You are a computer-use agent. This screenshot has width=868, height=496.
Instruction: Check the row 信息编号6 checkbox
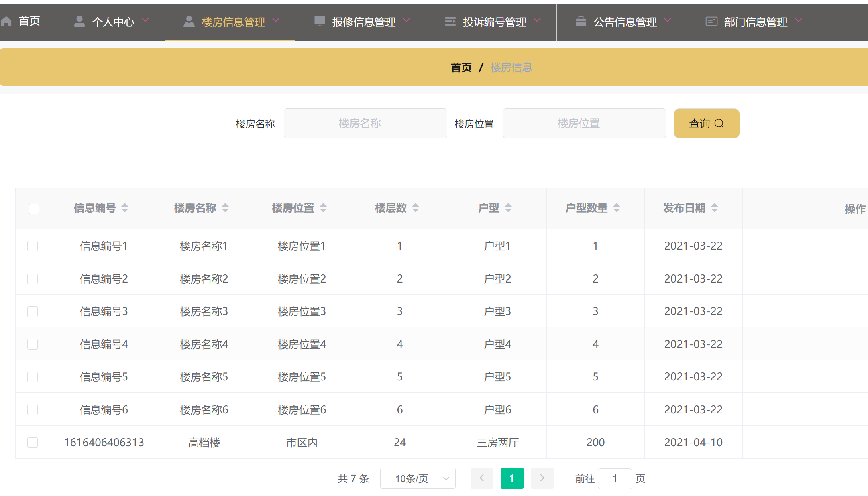click(33, 410)
